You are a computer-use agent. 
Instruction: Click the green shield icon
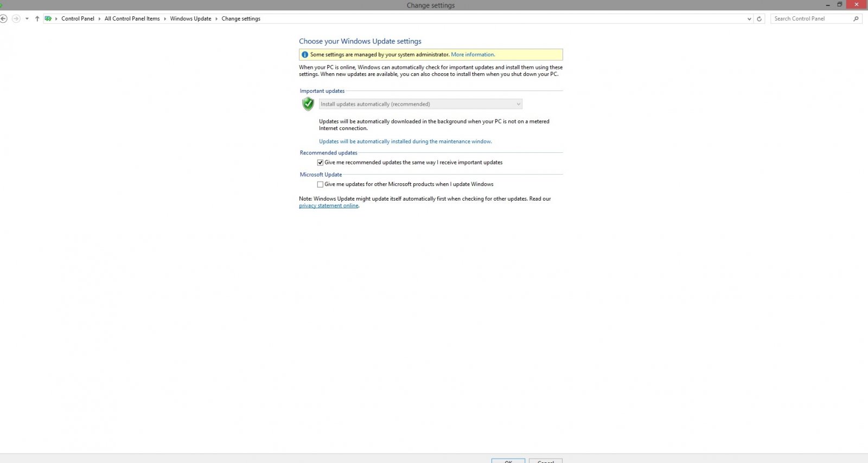308,104
